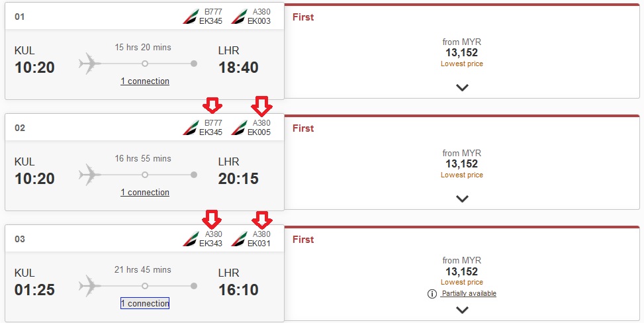Click the Emirates logo beside EK003

[x=238, y=17]
